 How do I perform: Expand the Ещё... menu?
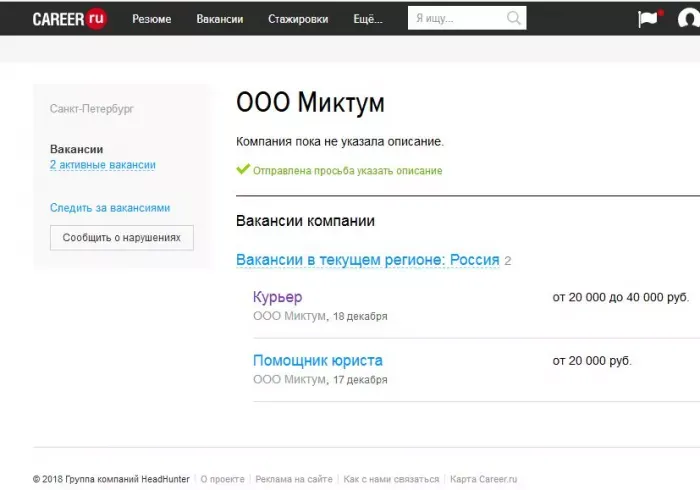(368, 19)
